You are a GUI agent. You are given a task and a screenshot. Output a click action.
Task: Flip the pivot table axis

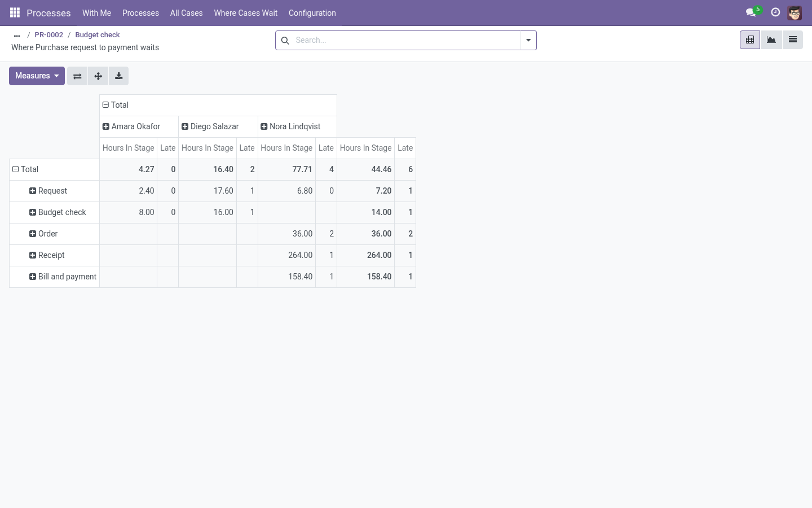[x=77, y=76]
